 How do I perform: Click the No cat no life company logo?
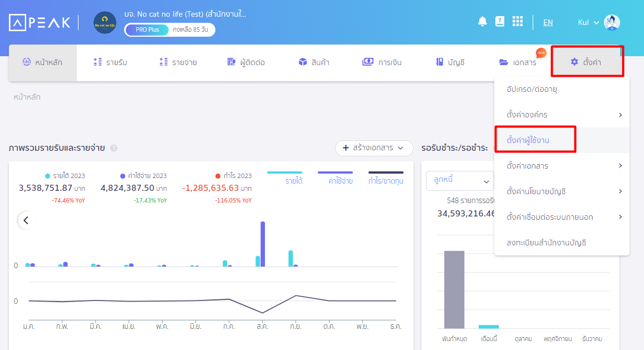coord(105,23)
